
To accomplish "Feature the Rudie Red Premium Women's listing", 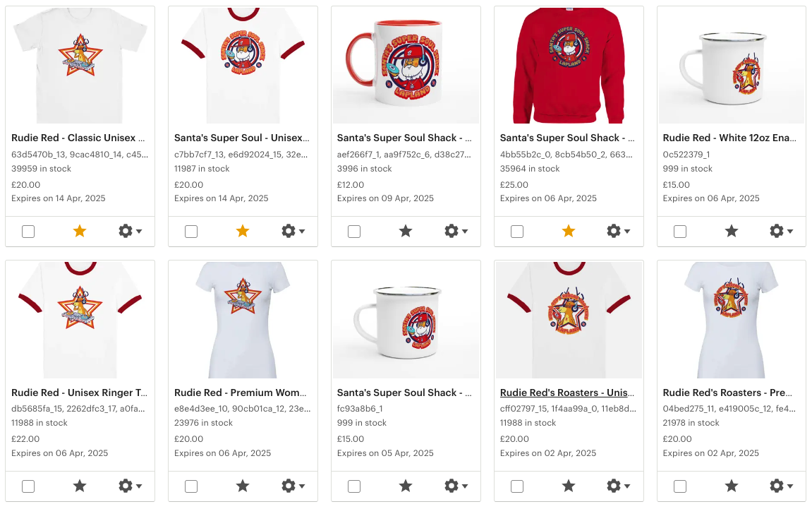I will [x=243, y=486].
